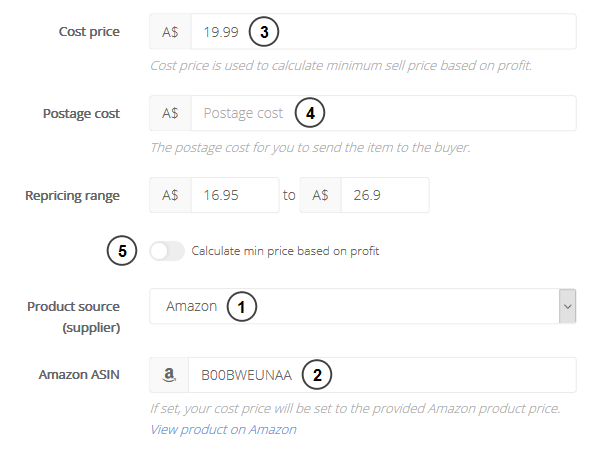The width and height of the screenshot is (591, 461).
Task: Click the Amazon logo icon beside ASIN field
Action: pyautogui.click(x=169, y=375)
